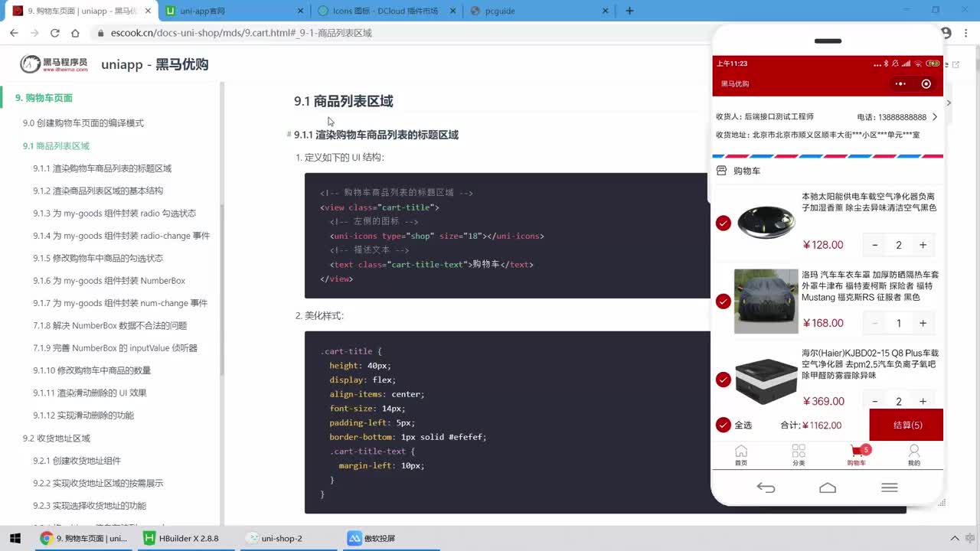
Task: Toggle the 全选 select-all radio
Action: pos(724,425)
